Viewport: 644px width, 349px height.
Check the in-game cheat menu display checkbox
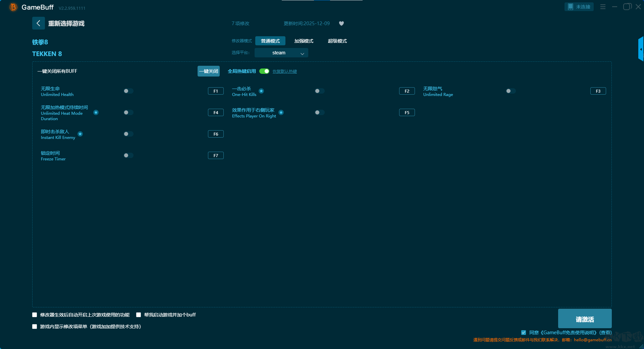click(x=35, y=327)
